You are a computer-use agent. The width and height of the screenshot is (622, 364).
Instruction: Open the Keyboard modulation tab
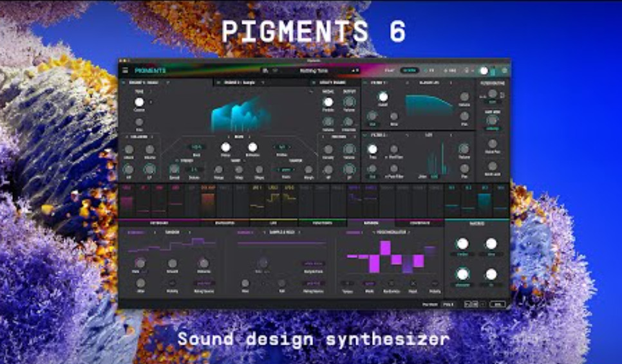pyautogui.click(x=160, y=223)
